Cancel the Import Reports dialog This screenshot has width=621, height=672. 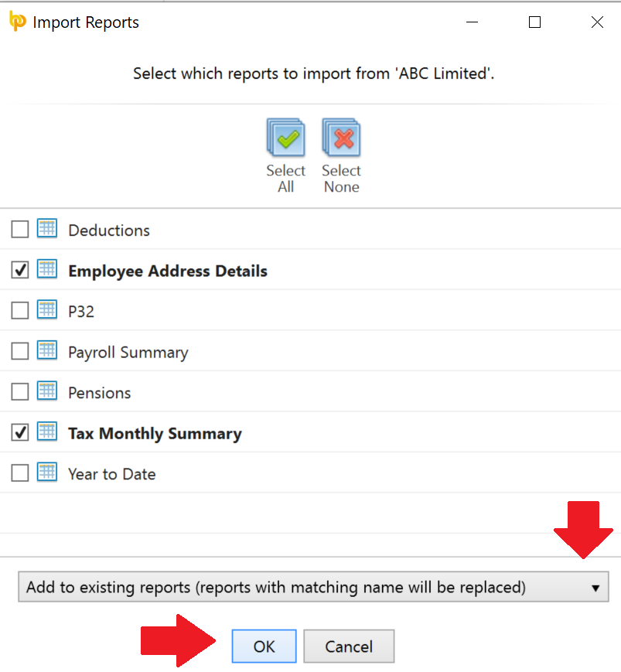pos(349,646)
